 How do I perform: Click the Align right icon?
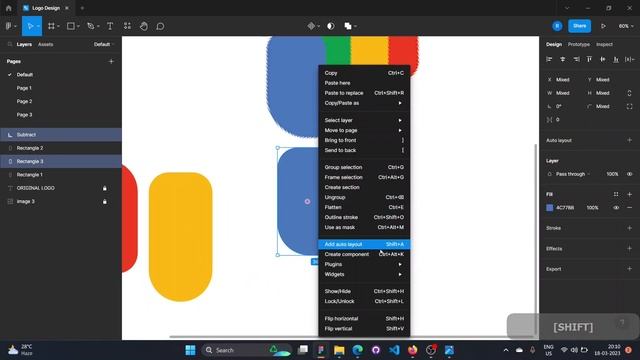tap(576, 60)
